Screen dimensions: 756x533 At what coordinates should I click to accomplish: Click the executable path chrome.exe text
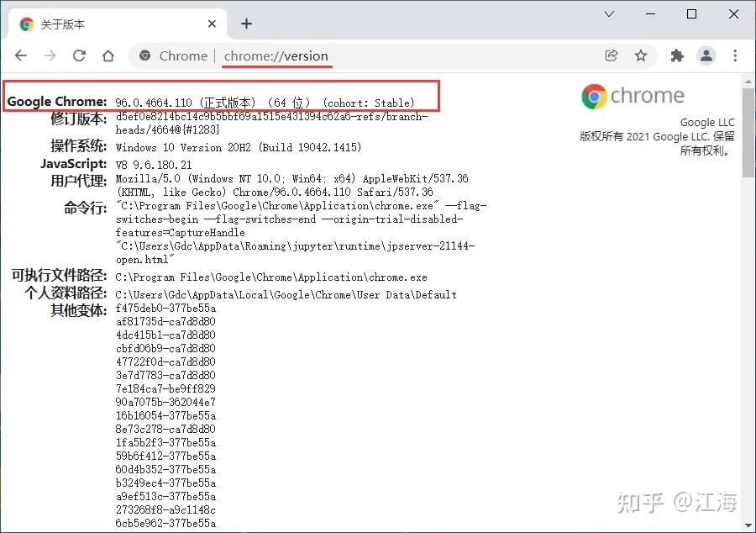click(270, 277)
